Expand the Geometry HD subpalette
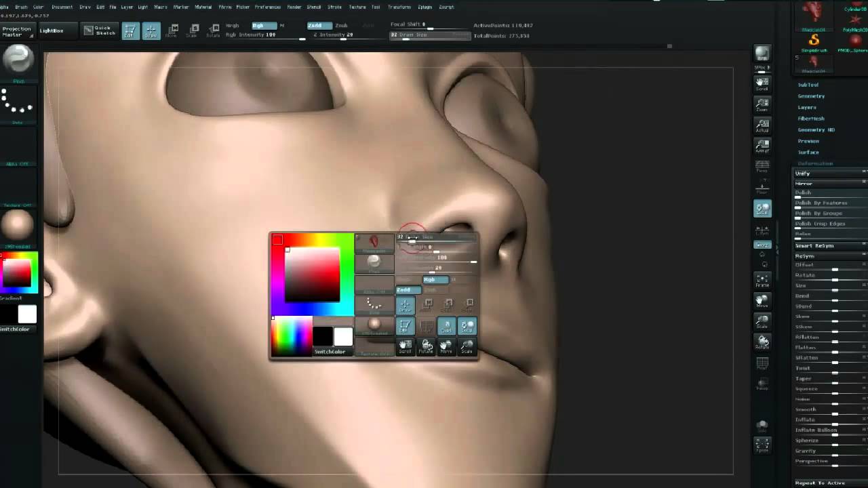This screenshot has width=868, height=488. (816, 129)
